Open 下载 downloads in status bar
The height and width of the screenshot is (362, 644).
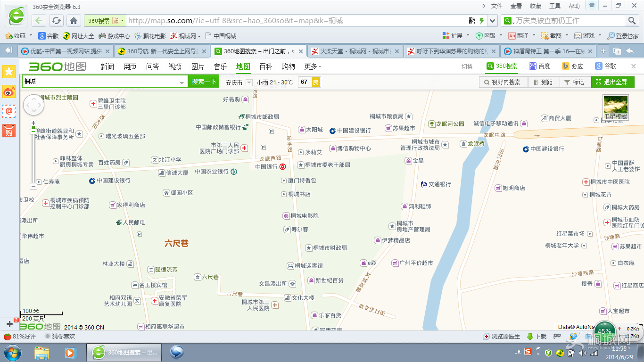537,337
